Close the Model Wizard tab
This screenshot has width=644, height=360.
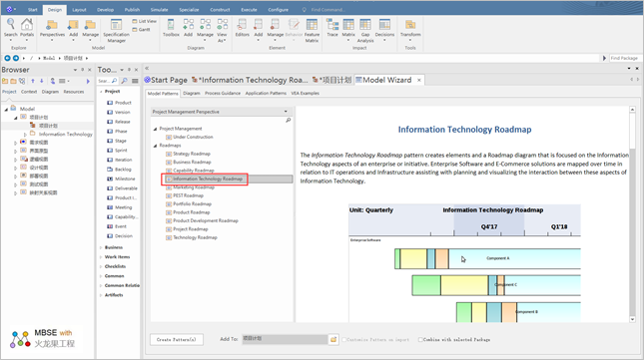click(x=419, y=80)
